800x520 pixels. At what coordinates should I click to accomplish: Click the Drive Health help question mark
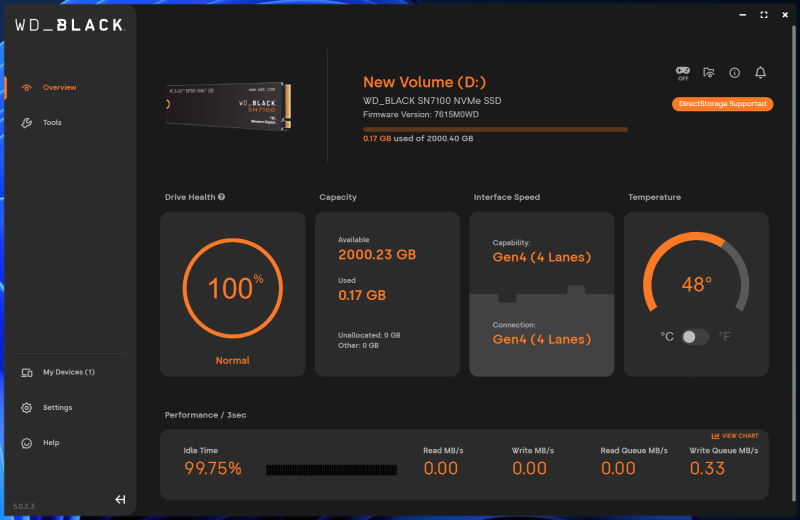pos(221,197)
